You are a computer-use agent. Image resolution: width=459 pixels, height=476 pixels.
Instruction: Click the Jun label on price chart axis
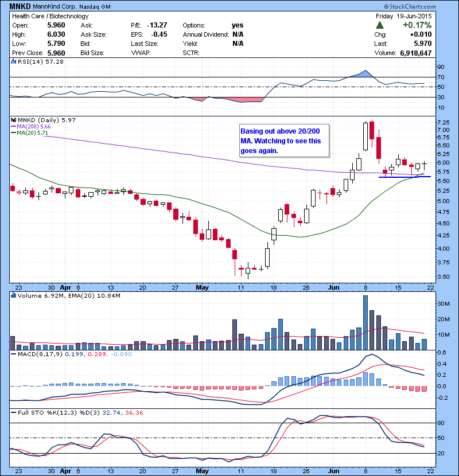point(333,287)
